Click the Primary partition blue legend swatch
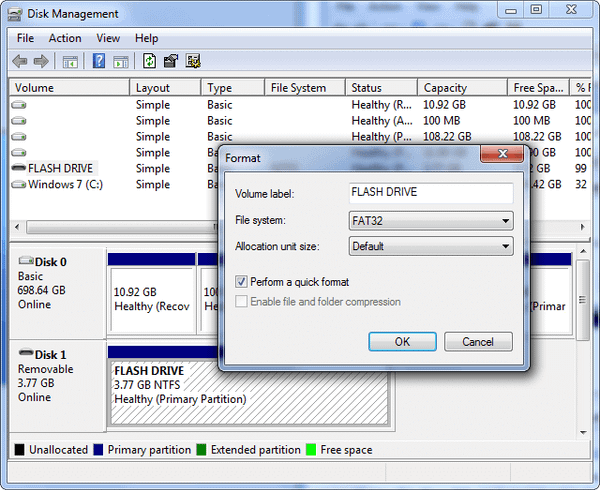600x490 pixels. [x=99, y=450]
